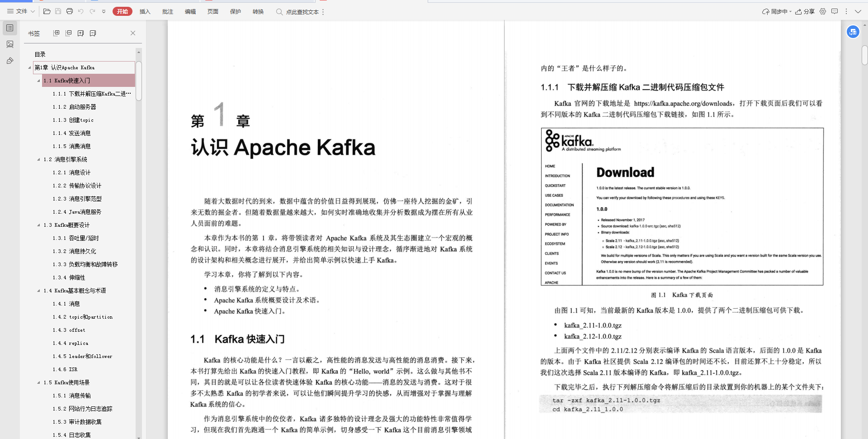Screen dimensions: 868x439
Task: Click the print document icon
Action: coord(69,11)
